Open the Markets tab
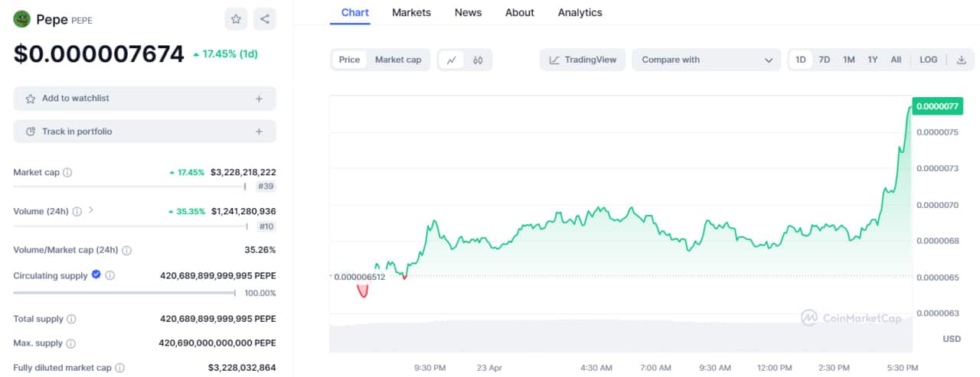 click(411, 12)
